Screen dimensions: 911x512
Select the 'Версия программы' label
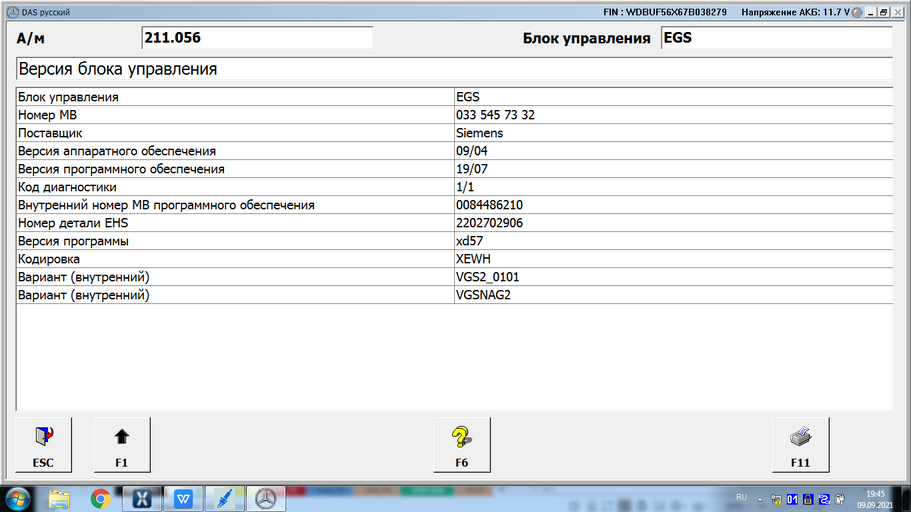[73, 241]
